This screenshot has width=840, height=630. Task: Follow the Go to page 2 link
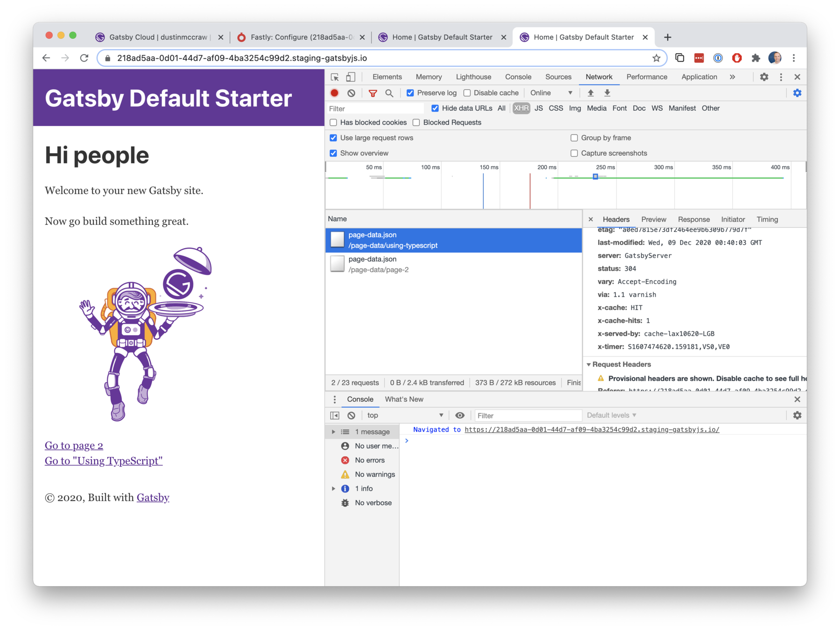tap(74, 446)
